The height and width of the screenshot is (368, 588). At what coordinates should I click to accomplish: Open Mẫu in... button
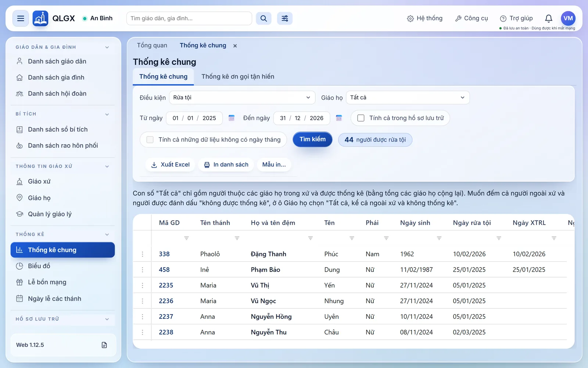point(274,164)
